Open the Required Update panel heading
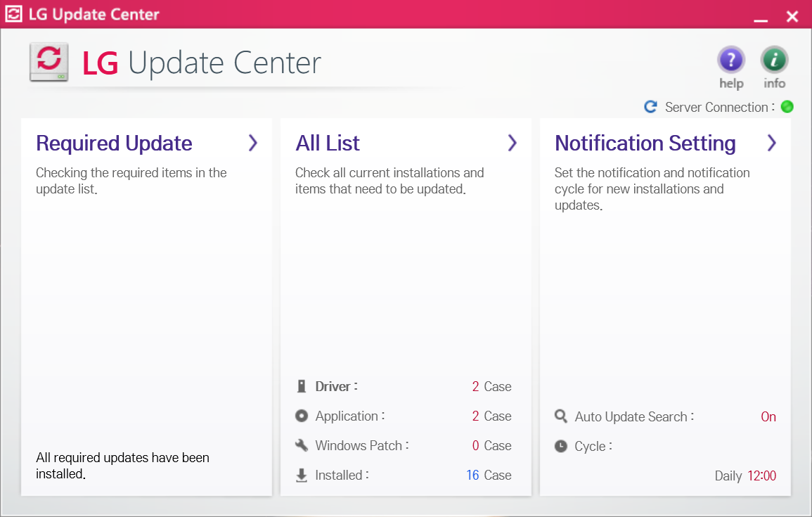This screenshot has width=812, height=517. (114, 143)
